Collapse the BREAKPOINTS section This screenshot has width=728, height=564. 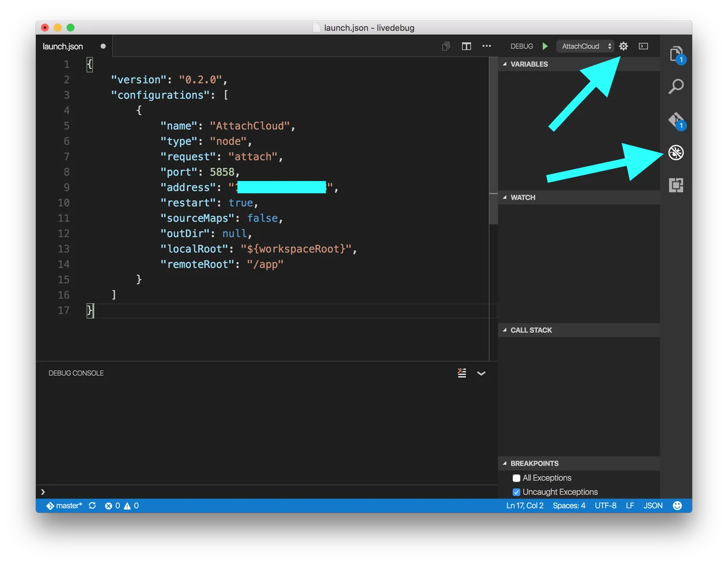505,463
